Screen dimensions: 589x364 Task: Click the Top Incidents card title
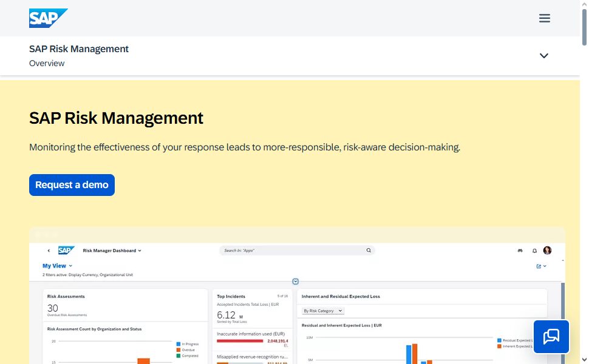pos(231,297)
